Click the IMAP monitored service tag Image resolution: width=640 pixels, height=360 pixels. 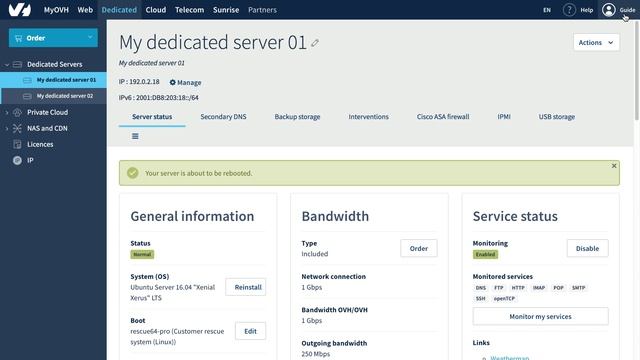[539, 288]
